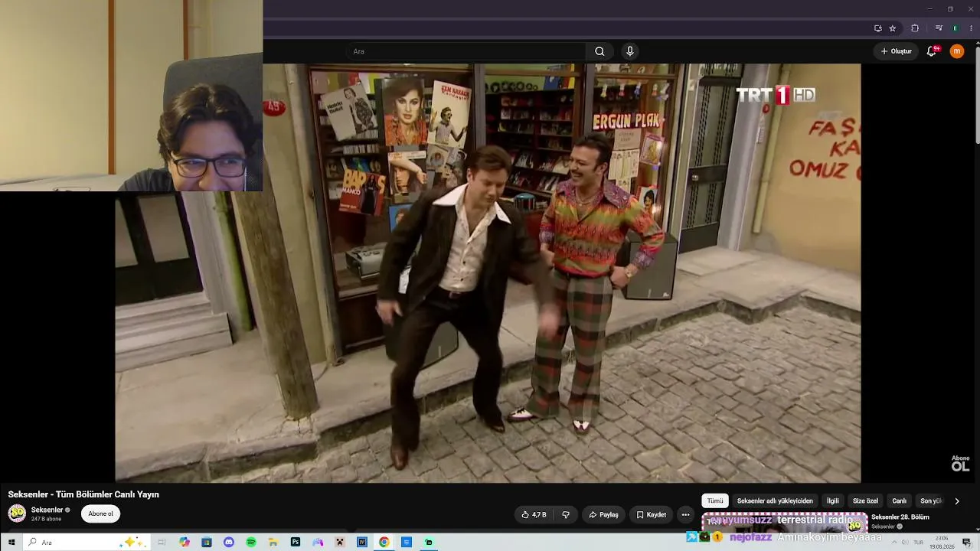Open File Explorer from the taskbar
Image resolution: width=980 pixels, height=551 pixels.
coord(273,543)
